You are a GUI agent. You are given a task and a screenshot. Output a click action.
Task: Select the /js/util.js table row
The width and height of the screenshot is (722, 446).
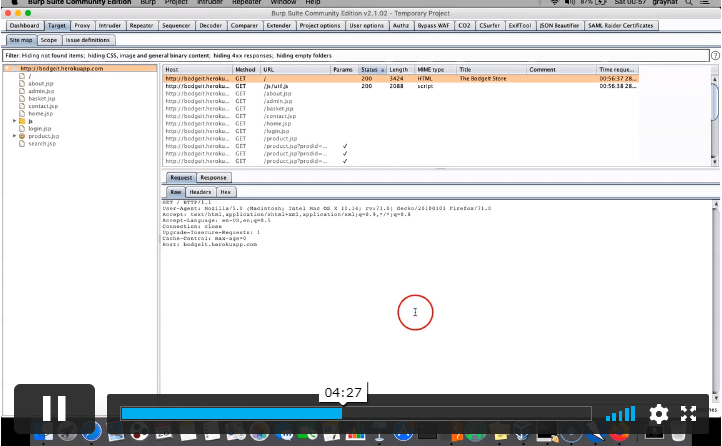400,86
